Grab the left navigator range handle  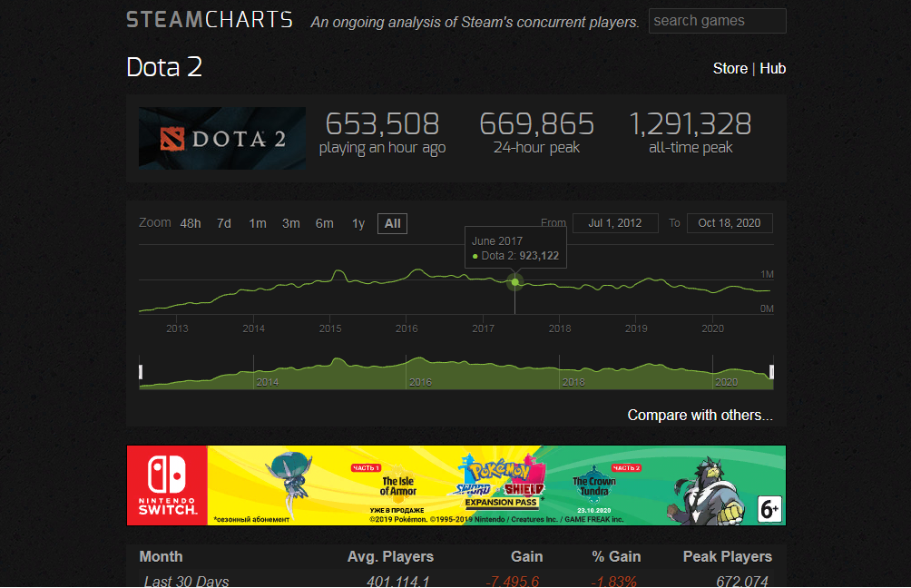141,372
